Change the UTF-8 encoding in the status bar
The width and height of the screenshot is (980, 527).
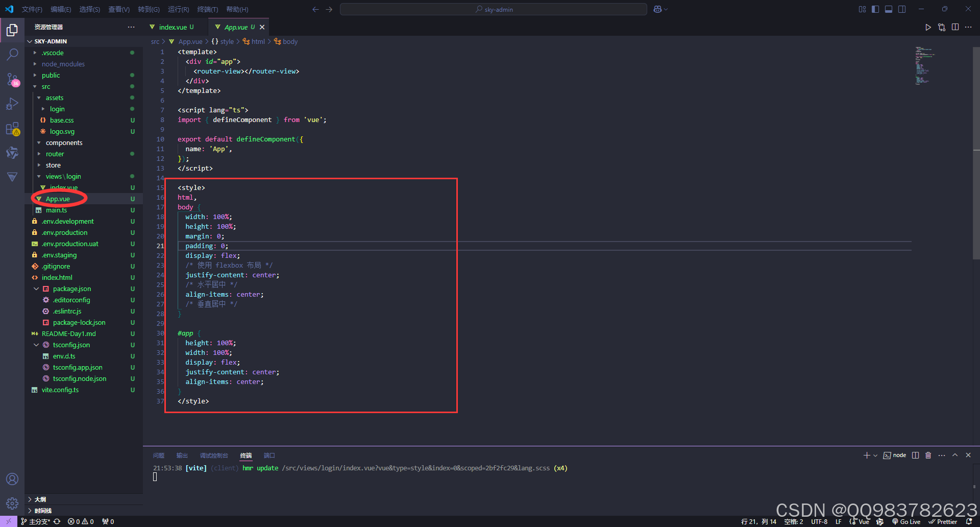tap(819, 521)
